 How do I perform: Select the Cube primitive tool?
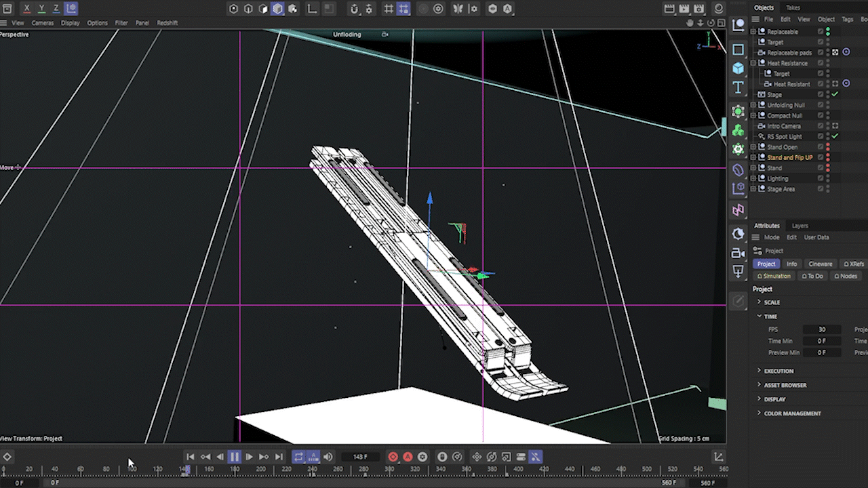tap(738, 68)
